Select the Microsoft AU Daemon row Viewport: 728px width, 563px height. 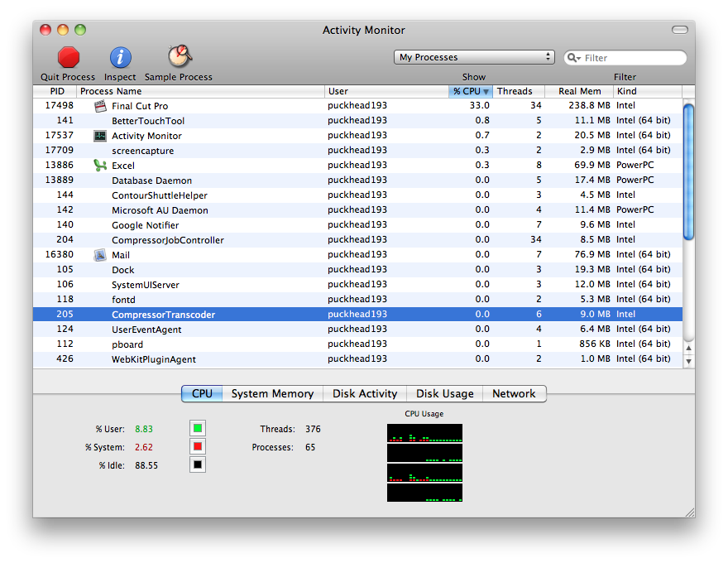pyautogui.click(x=357, y=210)
